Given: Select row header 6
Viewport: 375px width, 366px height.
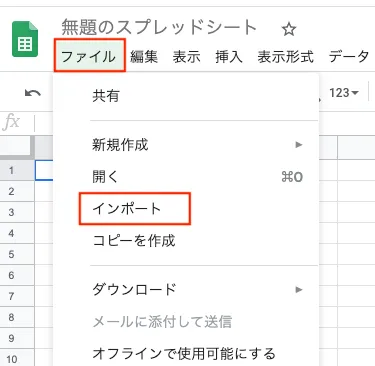Looking at the screenshot, I should click(17, 275).
